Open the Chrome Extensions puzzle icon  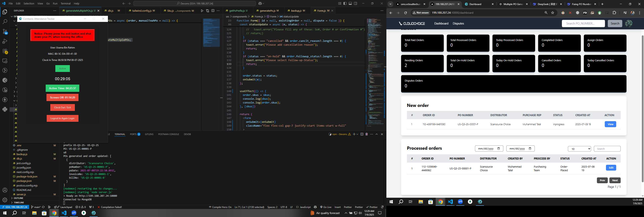pos(614,13)
